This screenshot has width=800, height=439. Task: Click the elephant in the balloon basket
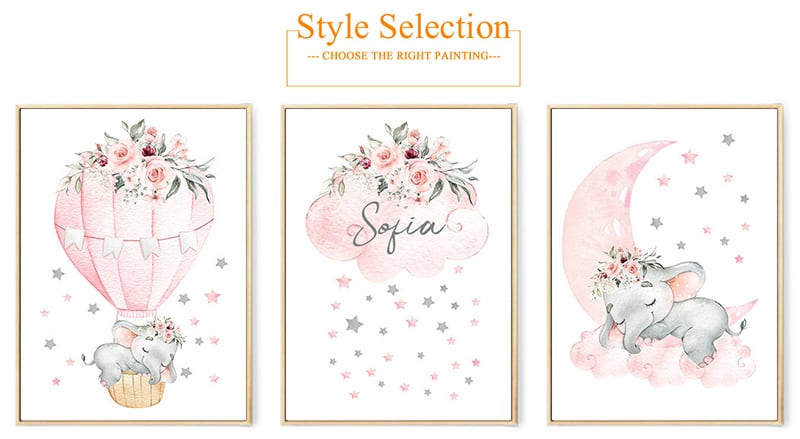tap(137, 352)
